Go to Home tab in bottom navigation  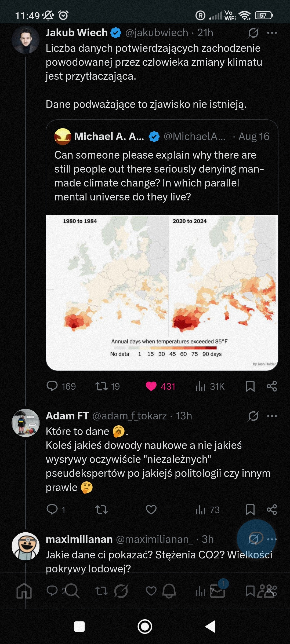24,591
